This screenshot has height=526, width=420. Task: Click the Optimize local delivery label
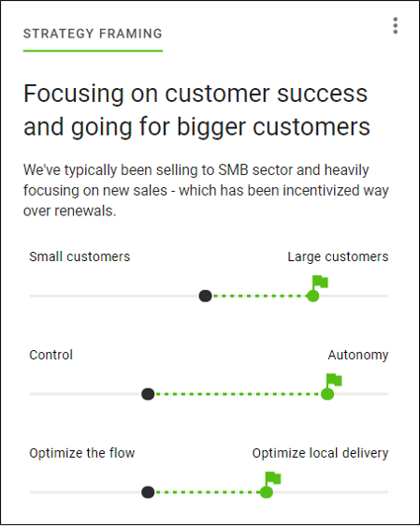pos(320,453)
